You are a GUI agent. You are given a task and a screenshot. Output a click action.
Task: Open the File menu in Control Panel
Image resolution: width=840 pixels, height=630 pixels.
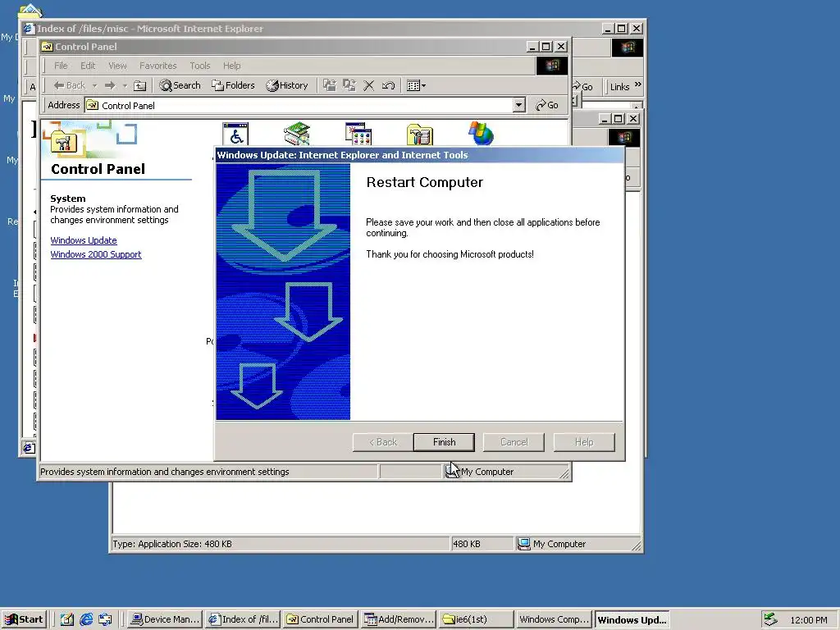coord(61,66)
